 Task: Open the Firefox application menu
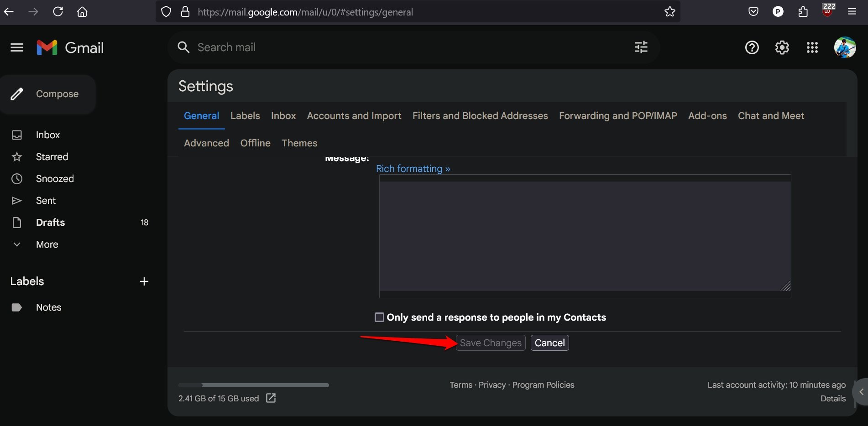(x=852, y=12)
